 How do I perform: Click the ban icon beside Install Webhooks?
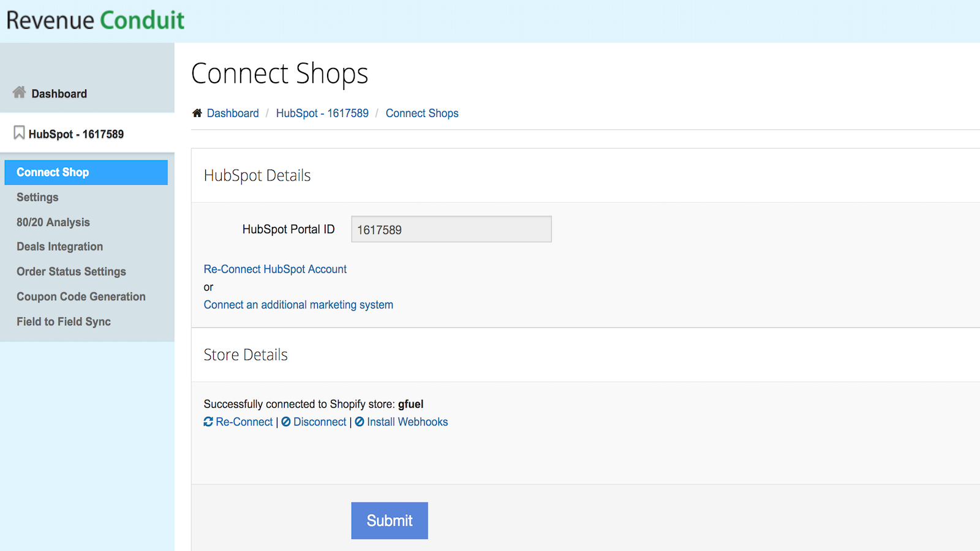pos(360,422)
